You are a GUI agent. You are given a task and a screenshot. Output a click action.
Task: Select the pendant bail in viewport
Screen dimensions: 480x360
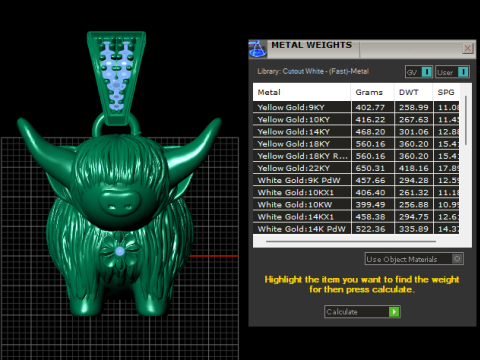[x=116, y=78]
